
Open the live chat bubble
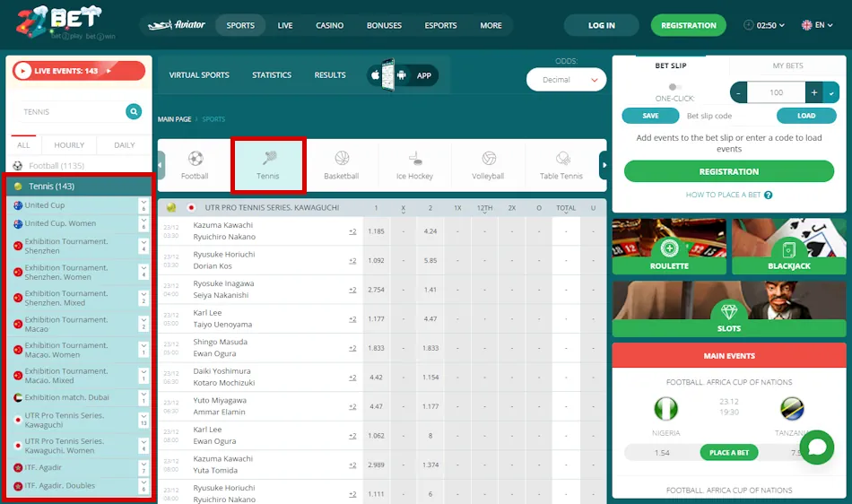(x=817, y=447)
